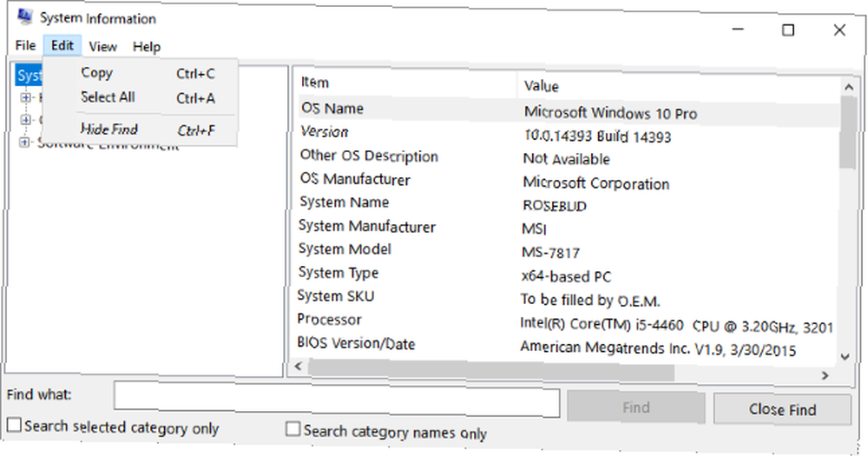This screenshot has height=457, width=868.
Task: Click the Microsoft Corporation value
Action: point(596,182)
